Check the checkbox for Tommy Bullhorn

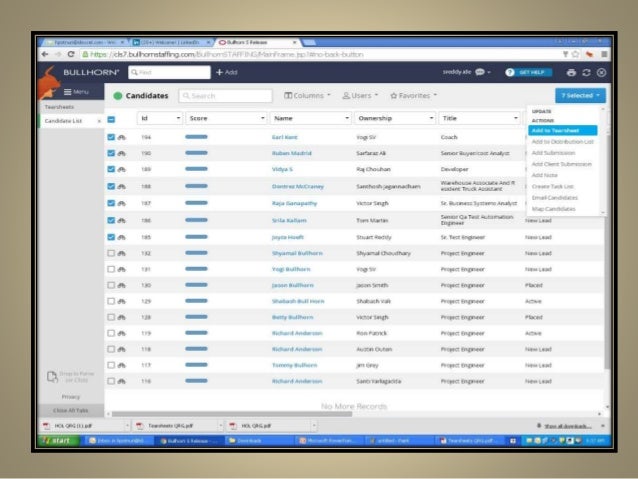(x=111, y=365)
